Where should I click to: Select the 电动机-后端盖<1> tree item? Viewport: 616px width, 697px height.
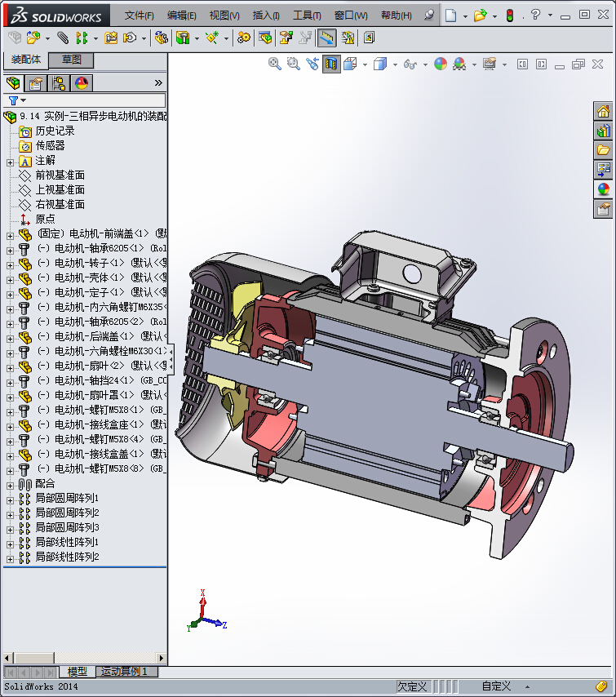pyautogui.click(x=102, y=336)
